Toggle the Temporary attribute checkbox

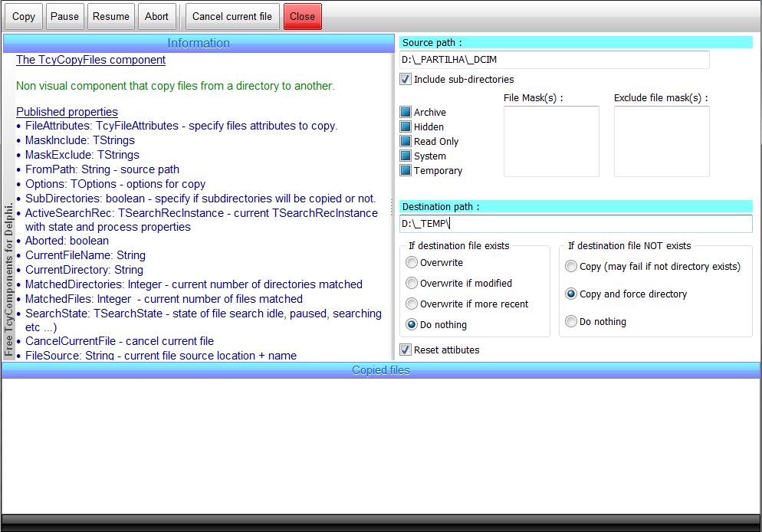[x=406, y=170]
